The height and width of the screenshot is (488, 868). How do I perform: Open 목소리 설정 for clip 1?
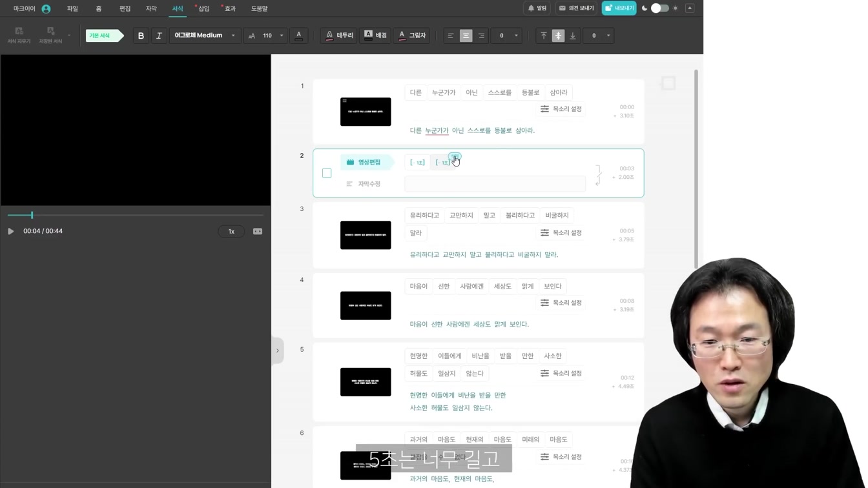[x=561, y=109]
